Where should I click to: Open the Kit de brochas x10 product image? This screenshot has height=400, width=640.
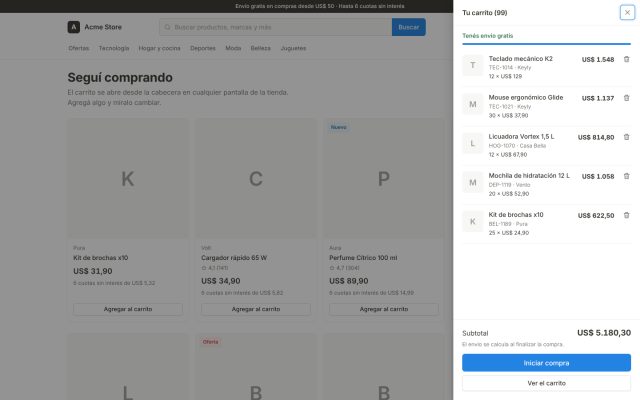coord(128,178)
